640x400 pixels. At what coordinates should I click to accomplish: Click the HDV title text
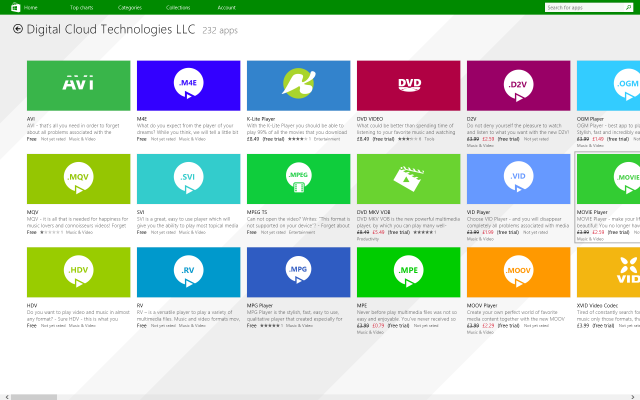32,305
